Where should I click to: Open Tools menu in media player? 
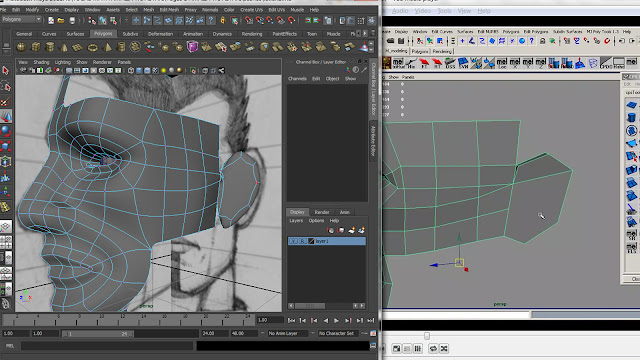(444, 11)
